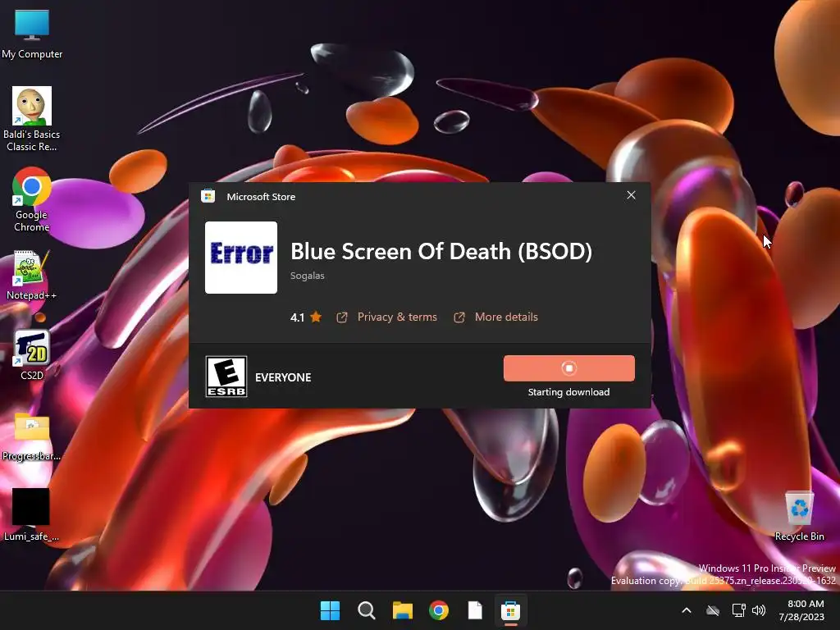Open File Explorer from taskbar

click(402, 610)
